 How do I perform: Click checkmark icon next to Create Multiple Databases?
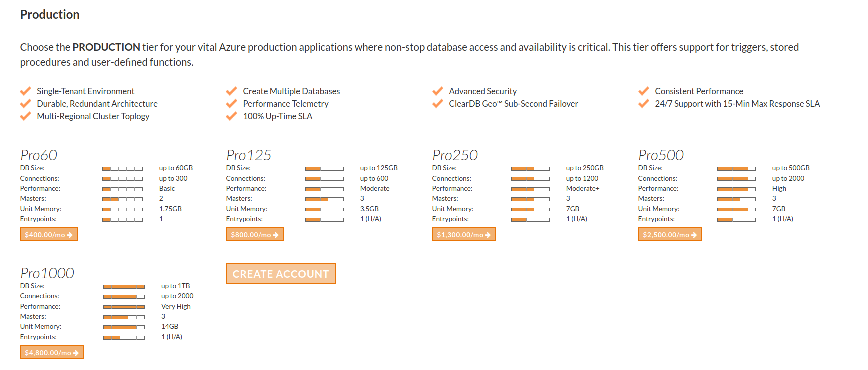click(x=231, y=91)
